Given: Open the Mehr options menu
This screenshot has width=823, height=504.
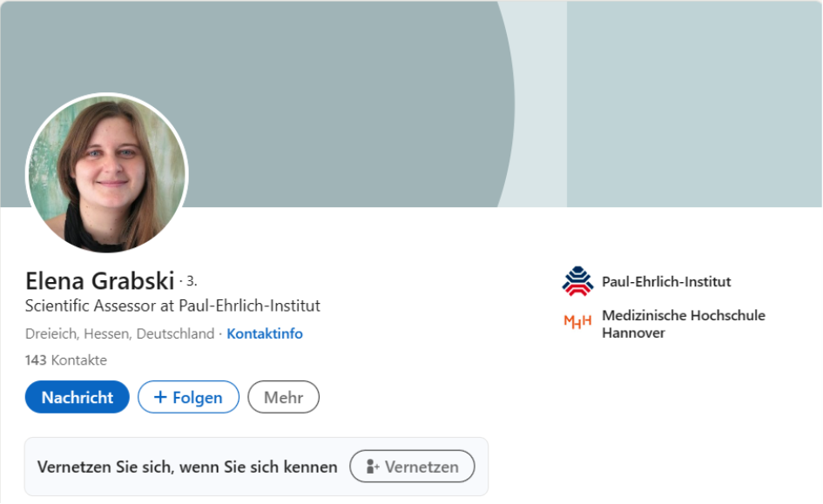Looking at the screenshot, I should coord(283,397).
